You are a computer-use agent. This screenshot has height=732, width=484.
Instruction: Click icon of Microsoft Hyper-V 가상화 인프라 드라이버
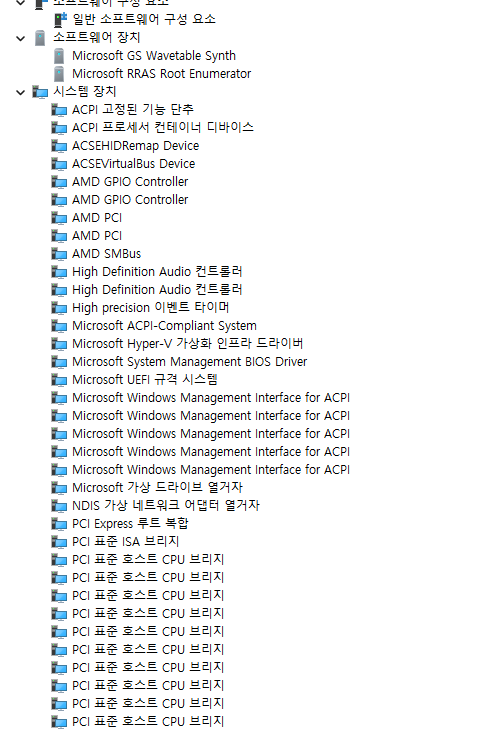click(59, 344)
